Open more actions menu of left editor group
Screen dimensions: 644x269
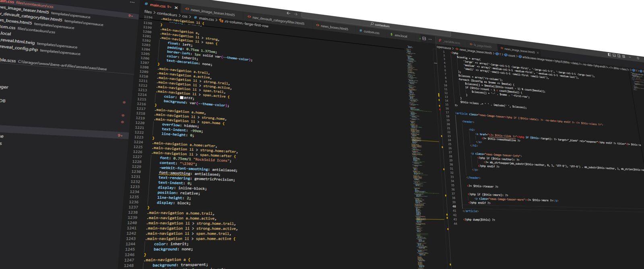click(x=430, y=39)
